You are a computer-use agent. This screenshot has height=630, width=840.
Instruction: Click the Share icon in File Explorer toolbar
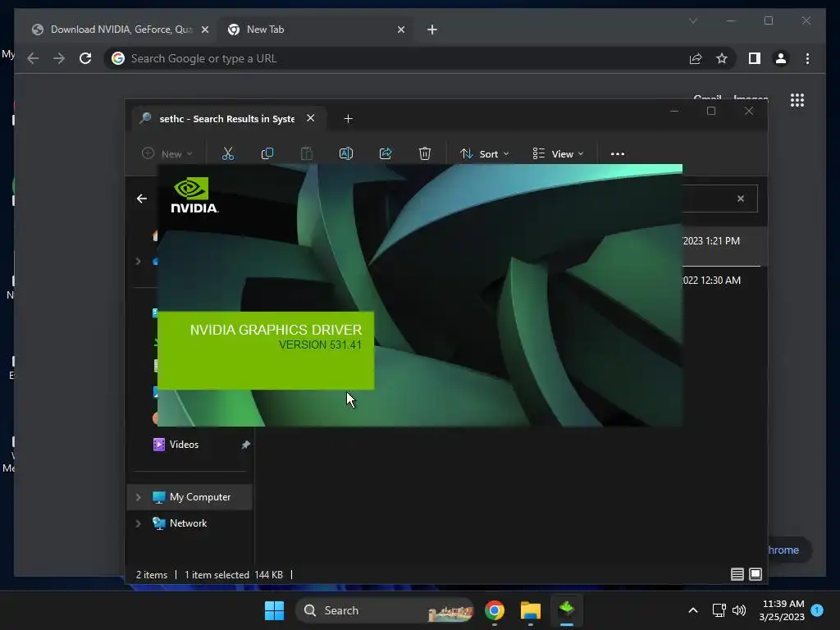[386, 153]
